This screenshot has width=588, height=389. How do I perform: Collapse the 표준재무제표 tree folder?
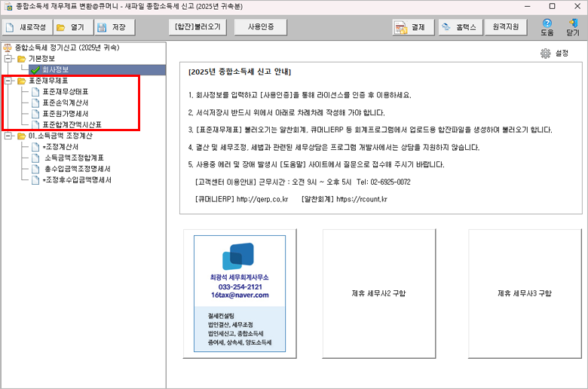pos(8,81)
